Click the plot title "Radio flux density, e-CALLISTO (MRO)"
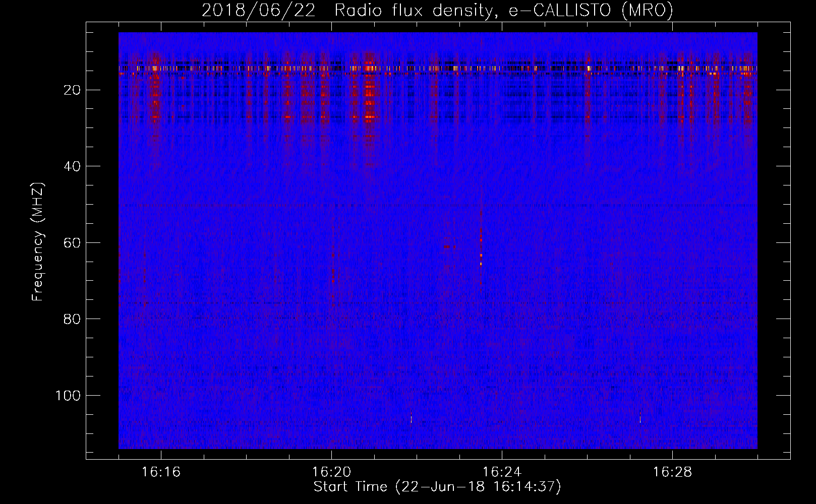This screenshot has height=504, width=816. (x=503, y=11)
